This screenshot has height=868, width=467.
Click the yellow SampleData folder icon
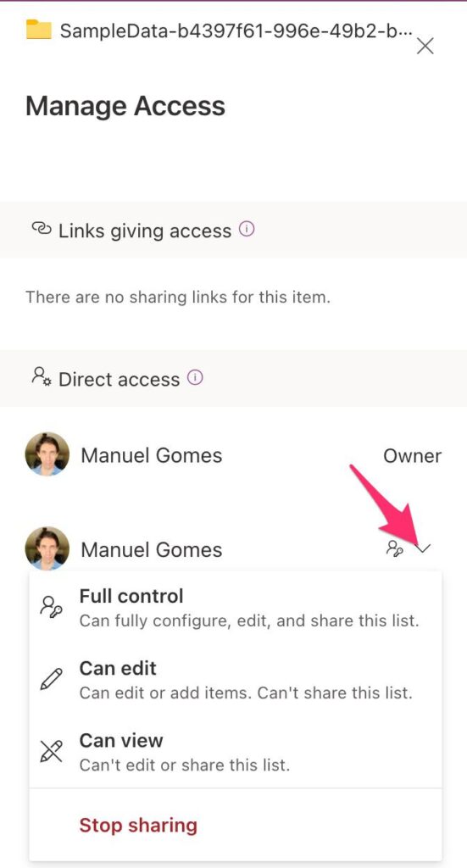39,30
